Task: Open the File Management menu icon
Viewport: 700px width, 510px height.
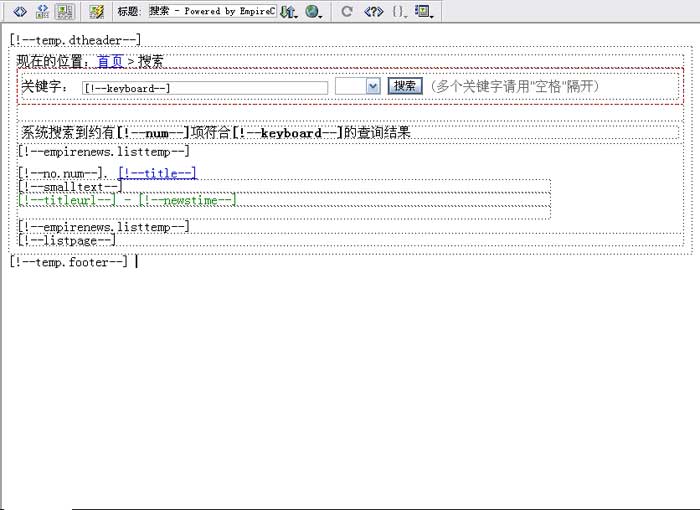Action: click(x=288, y=12)
